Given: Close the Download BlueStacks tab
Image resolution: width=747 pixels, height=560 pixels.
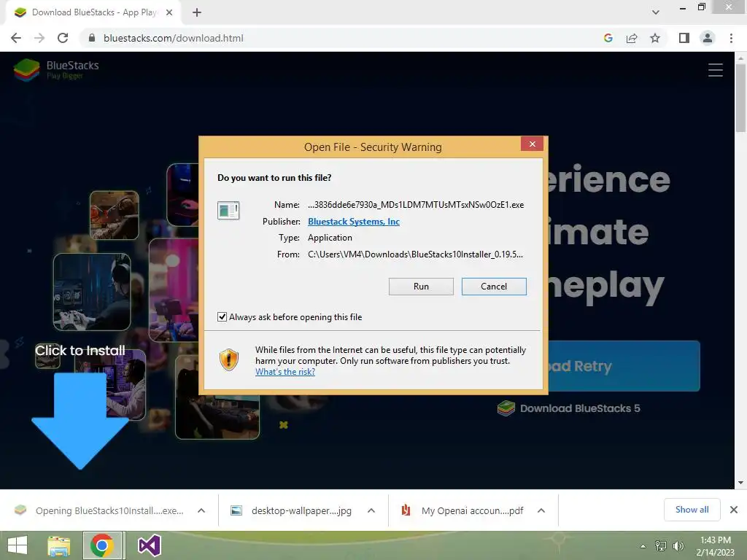Looking at the screenshot, I should (169, 12).
